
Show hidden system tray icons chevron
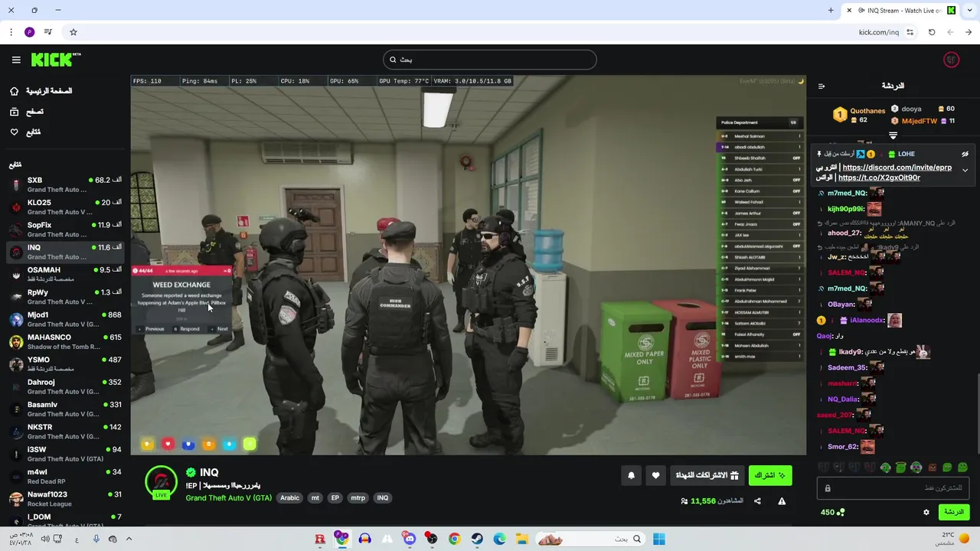point(129,539)
